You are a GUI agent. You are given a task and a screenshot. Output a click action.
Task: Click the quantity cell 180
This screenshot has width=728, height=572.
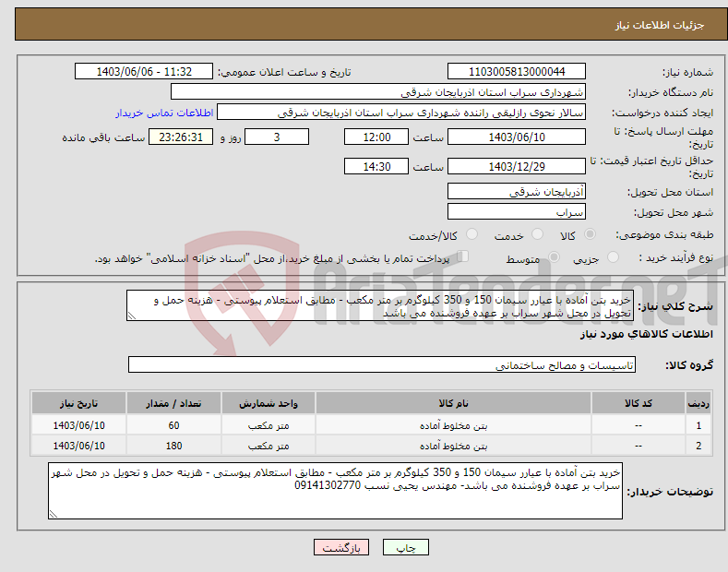pyautogui.click(x=173, y=446)
